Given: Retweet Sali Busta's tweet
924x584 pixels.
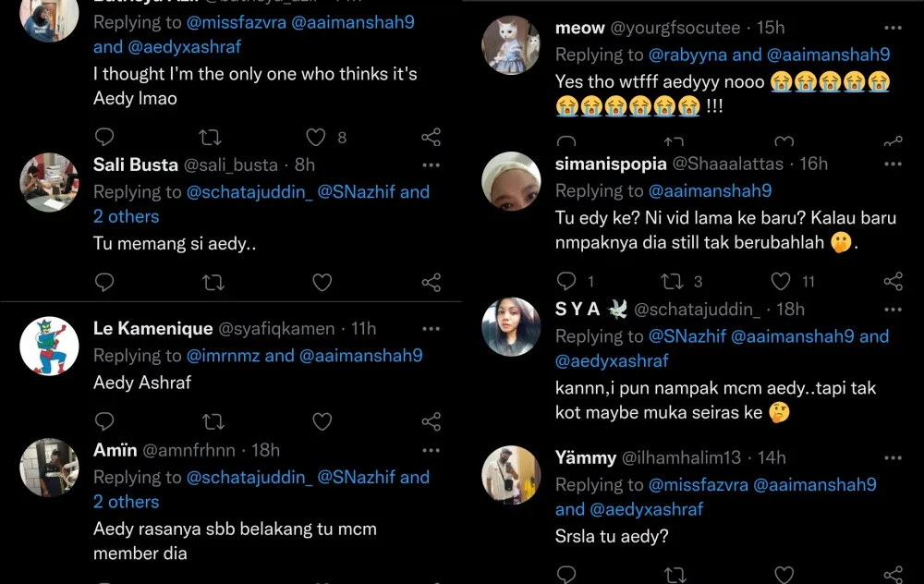Looking at the screenshot, I should 213,283.
